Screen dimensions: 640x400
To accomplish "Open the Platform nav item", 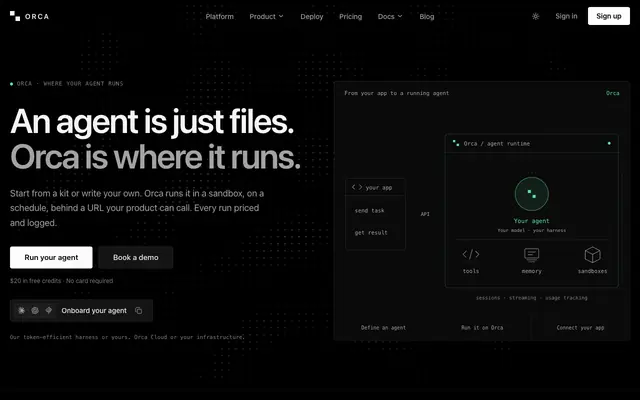I will tap(220, 16).
